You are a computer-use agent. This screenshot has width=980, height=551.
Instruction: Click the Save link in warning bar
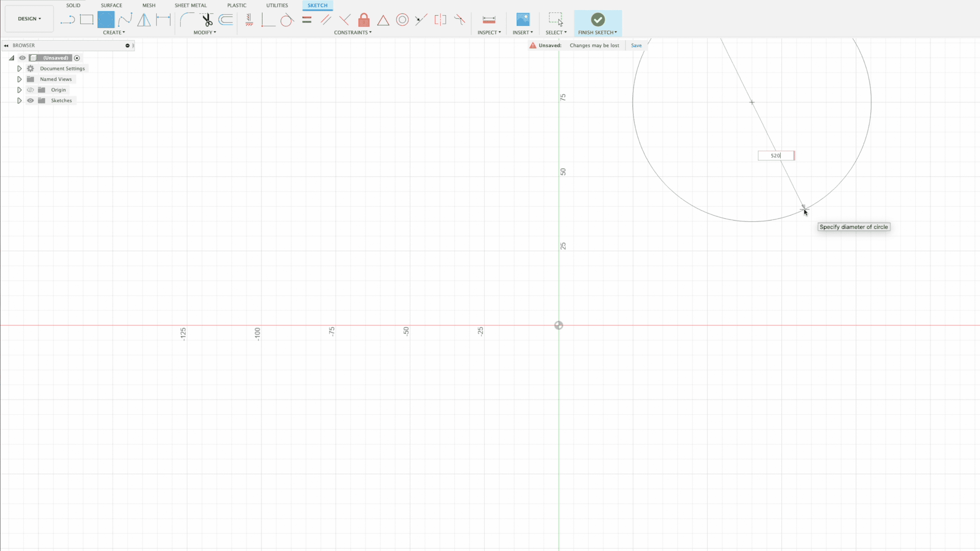636,45
